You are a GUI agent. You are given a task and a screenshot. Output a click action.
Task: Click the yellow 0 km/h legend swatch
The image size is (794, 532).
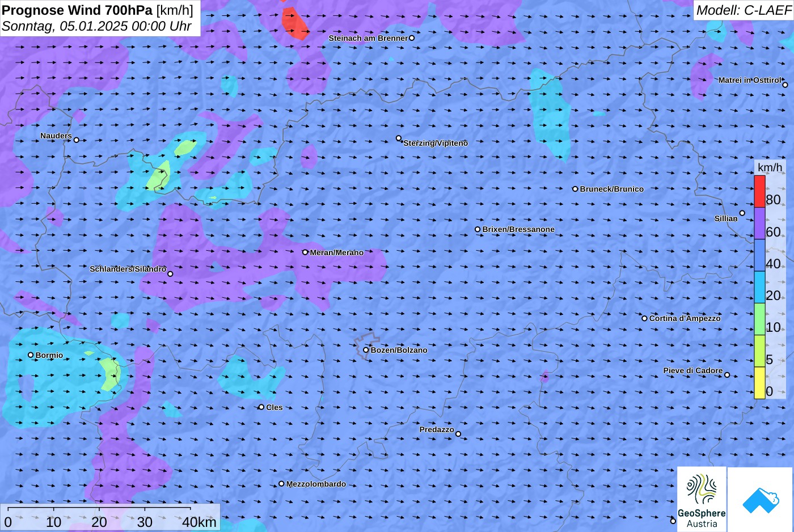(759, 383)
